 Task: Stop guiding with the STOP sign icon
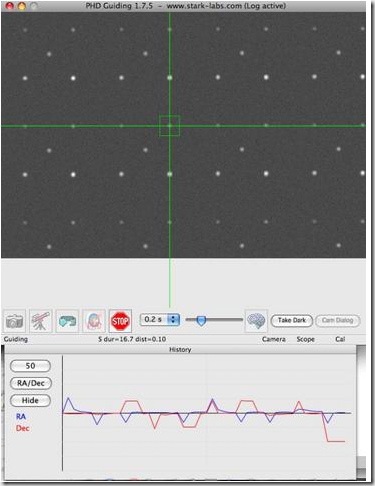pyautogui.click(x=120, y=321)
